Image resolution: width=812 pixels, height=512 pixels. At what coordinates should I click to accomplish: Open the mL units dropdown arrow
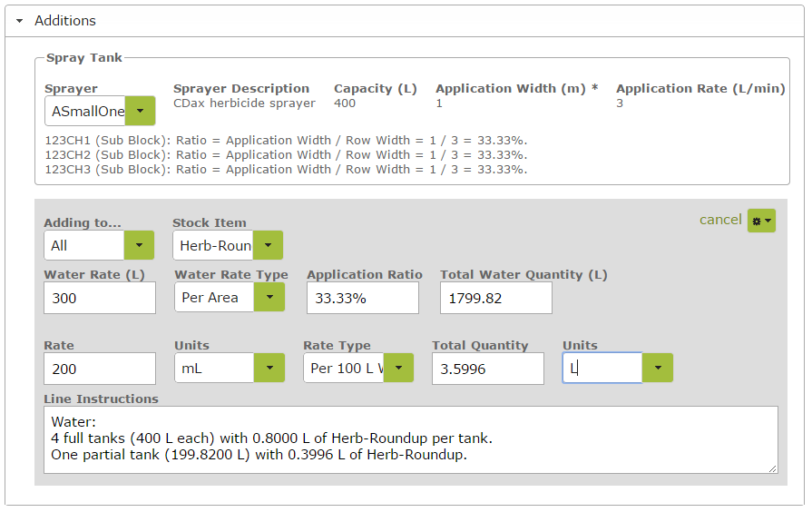[x=269, y=368]
